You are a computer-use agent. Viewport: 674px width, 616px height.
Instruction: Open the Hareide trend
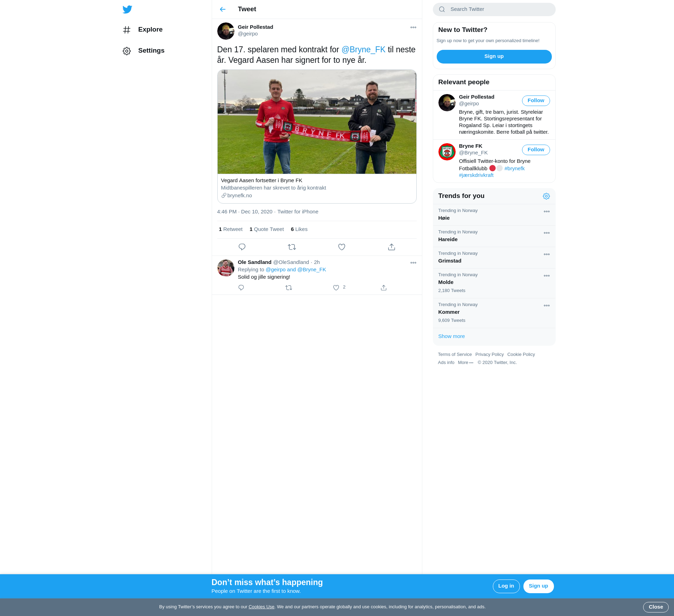coord(494,236)
